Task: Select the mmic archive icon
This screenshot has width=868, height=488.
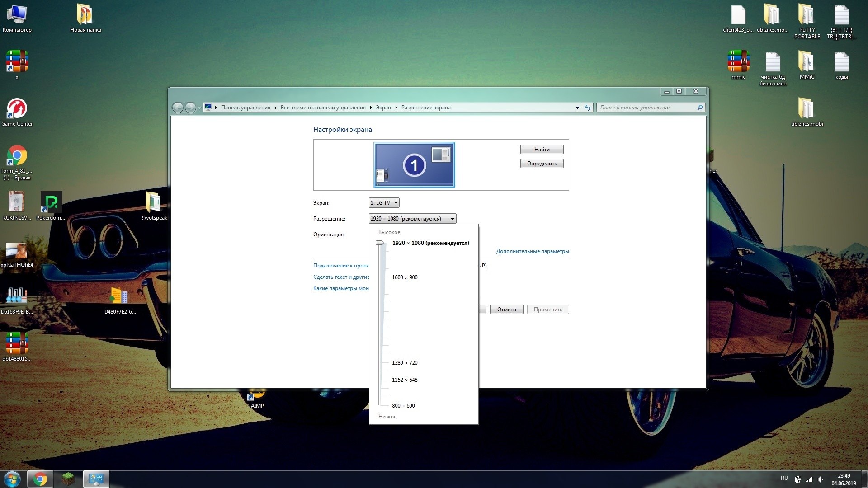Action: 738,65
